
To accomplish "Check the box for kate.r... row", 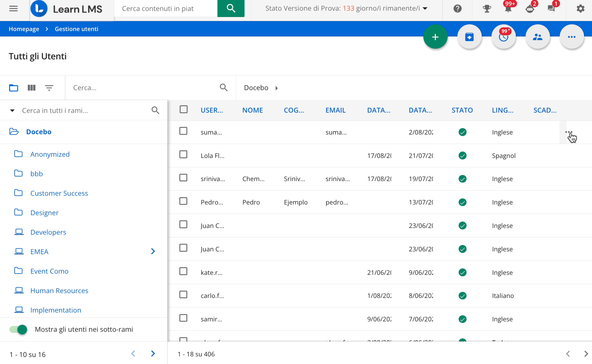I will pos(183,271).
